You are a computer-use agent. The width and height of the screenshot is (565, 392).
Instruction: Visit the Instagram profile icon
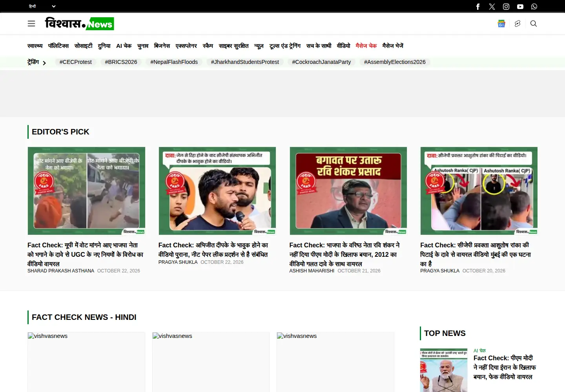506,7
